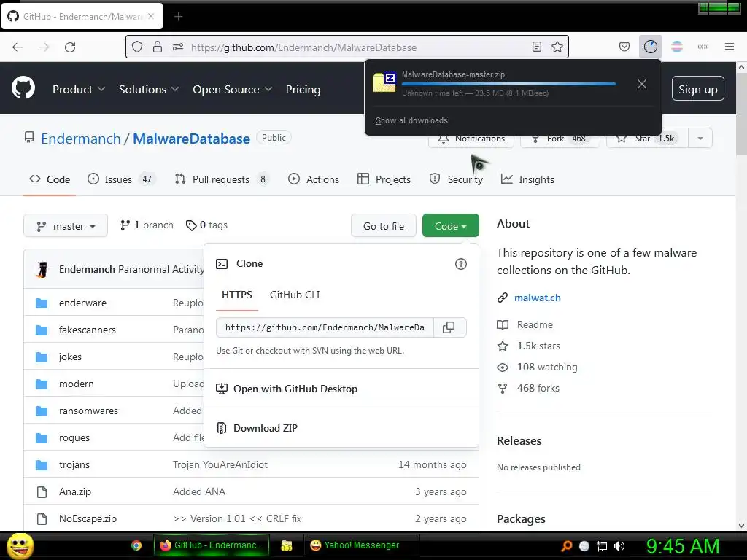Switch to the Pull requests tab
This screenshot has height=560, width=747.
click(222, 179)
